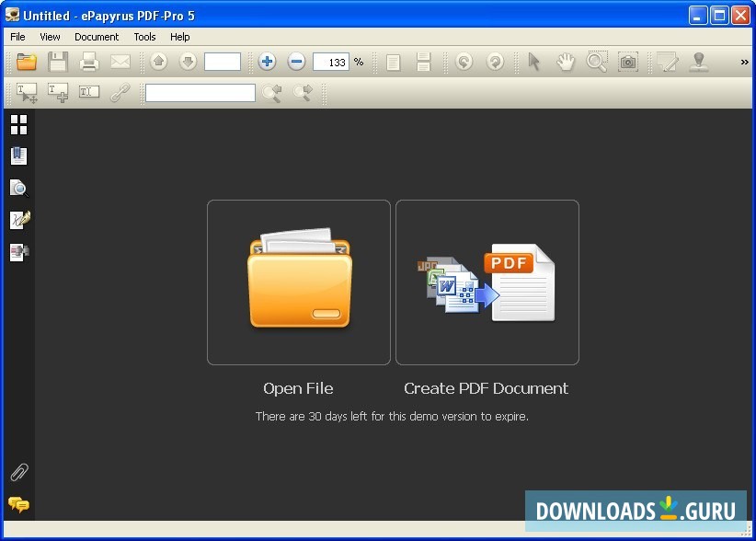The width and height of the screenshot is (756, 541).
Task: Select the marquee zoom magnifier tool
Action: (x=596, y=62)
